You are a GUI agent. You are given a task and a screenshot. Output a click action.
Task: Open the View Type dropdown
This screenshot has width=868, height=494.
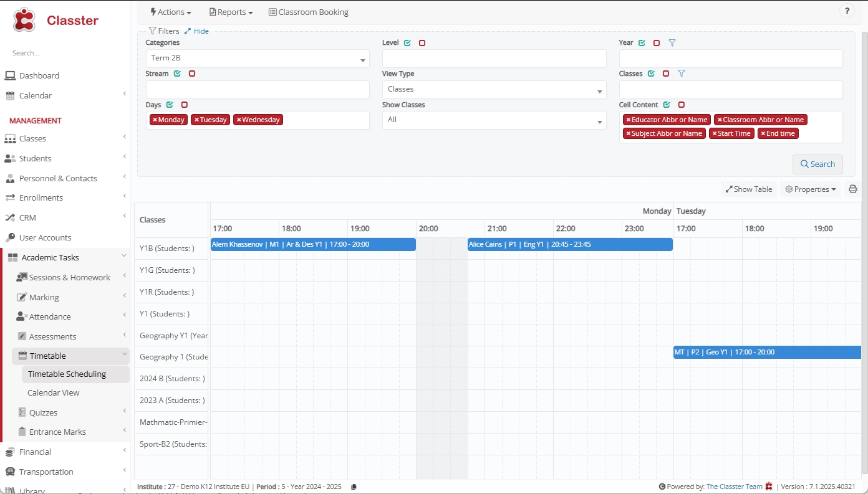pyautogui.click(x=494, y=89)
